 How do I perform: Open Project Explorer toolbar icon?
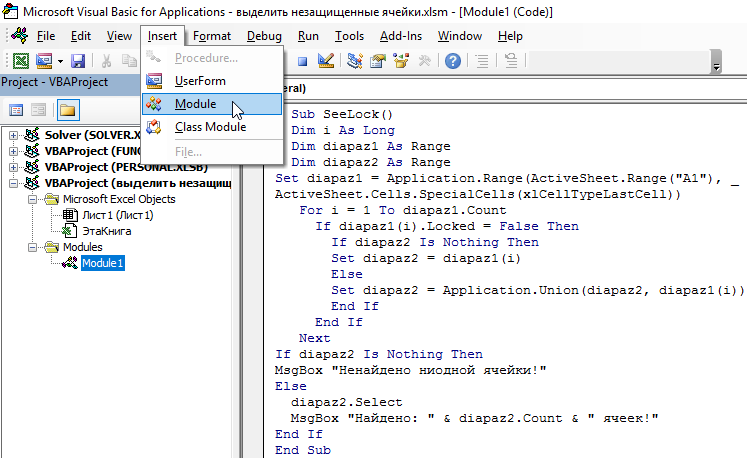pyautogui.click(x=355, y=61)
